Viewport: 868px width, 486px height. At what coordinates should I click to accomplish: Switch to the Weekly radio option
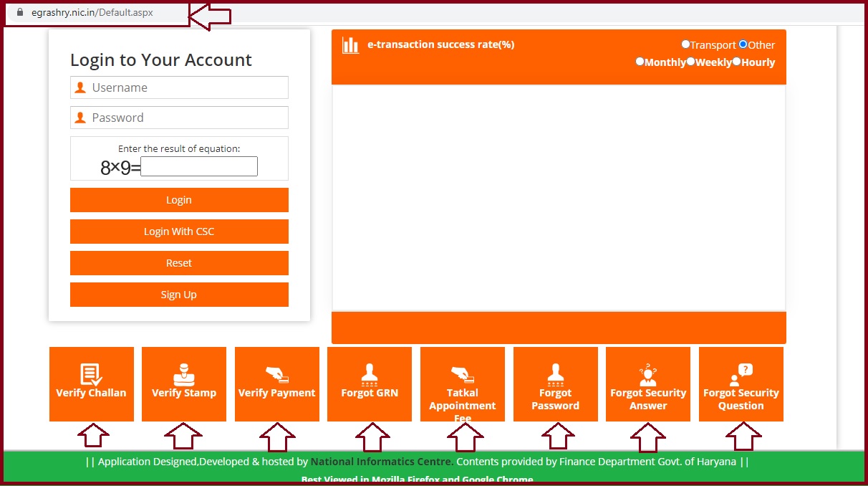691,62
